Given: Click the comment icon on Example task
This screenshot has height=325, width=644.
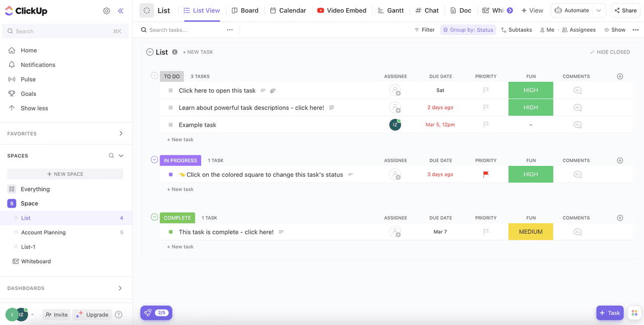Looking at the screenshot, I should click(x=576, y=124).
